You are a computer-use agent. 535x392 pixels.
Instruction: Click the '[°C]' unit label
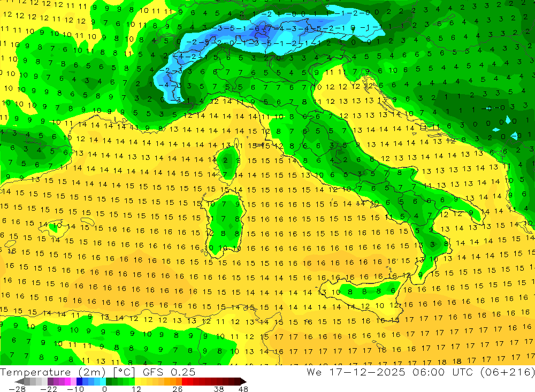(x=124, y=372)
